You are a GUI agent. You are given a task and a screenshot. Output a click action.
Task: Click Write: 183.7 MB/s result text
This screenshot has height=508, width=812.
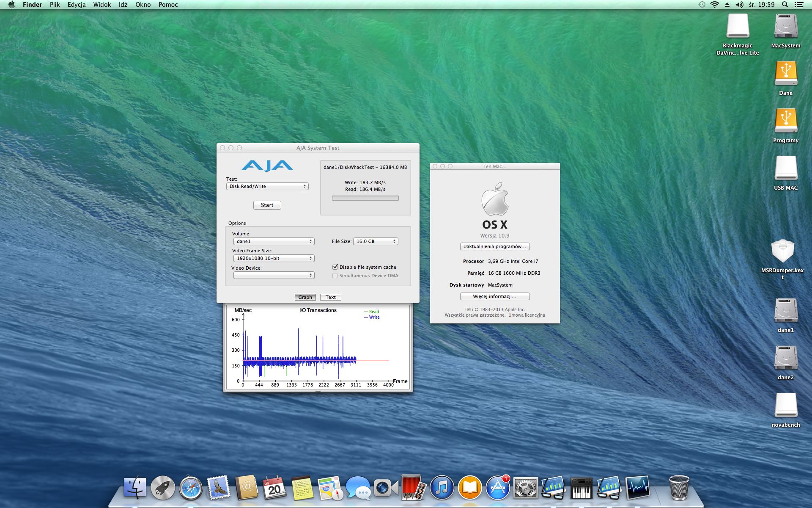point(365,182)
